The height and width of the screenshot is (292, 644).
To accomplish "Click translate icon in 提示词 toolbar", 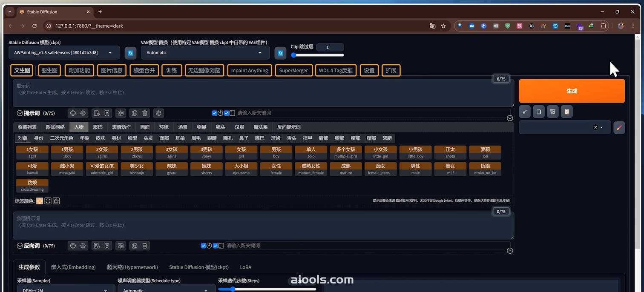I will [121, 113].
